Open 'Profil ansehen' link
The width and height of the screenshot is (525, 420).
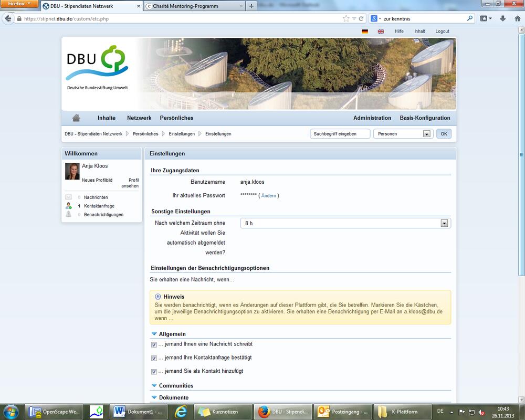point(130,183)
